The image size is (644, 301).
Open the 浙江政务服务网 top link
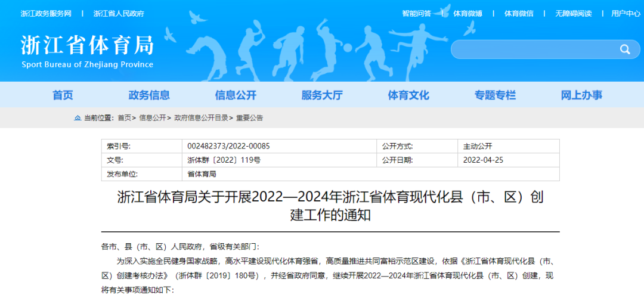[46, 13]
